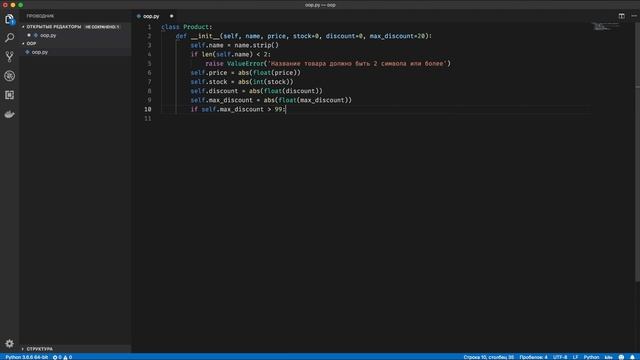Click the 'НЕ СОХРАНЕНО: 1' unsaved badge
The height and width of the screenshot is (360, 640).
click(x=102, y=27)
